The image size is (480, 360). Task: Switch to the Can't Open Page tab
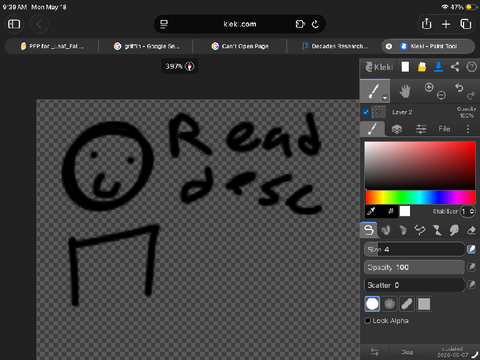[240, 46]
